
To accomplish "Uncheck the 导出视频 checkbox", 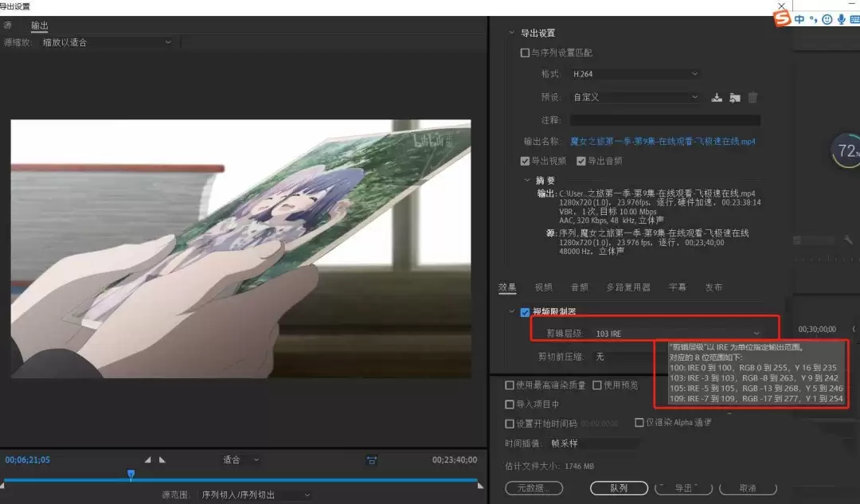I will tap(525, 161).
